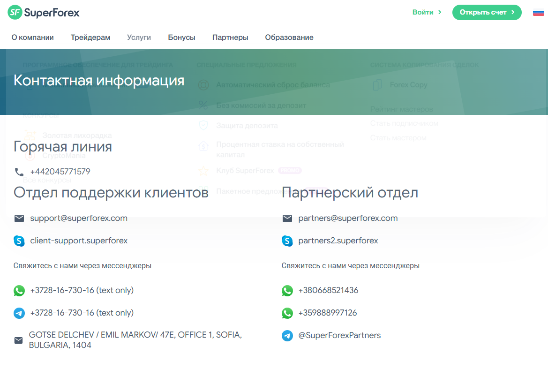Click the partners2.superforex Skype link

point(338,241)
